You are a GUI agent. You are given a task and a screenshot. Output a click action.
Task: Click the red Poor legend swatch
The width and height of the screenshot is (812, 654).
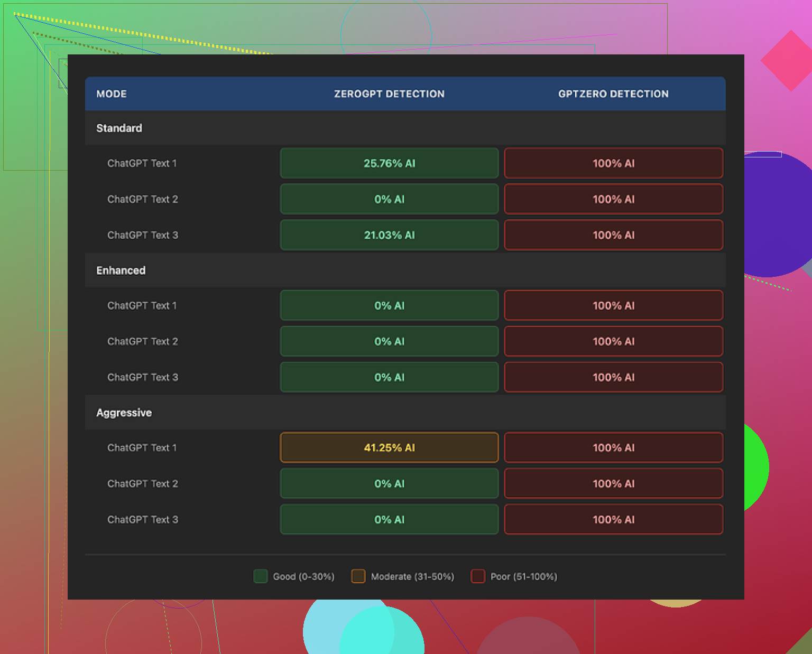(x=478, y=576)
